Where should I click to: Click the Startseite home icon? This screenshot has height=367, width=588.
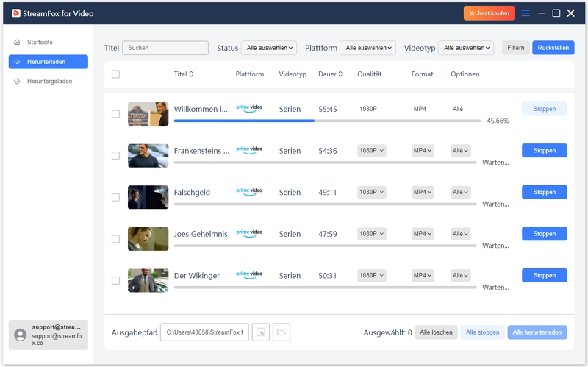(x=17, y=42)
